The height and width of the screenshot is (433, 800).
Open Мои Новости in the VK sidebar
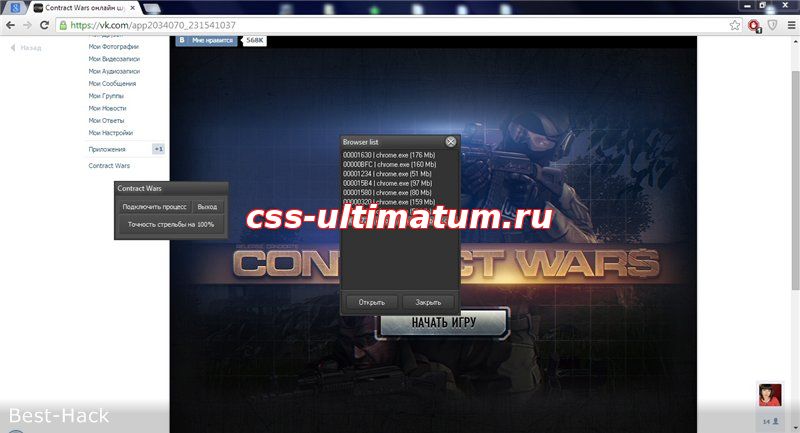point(107,108)
